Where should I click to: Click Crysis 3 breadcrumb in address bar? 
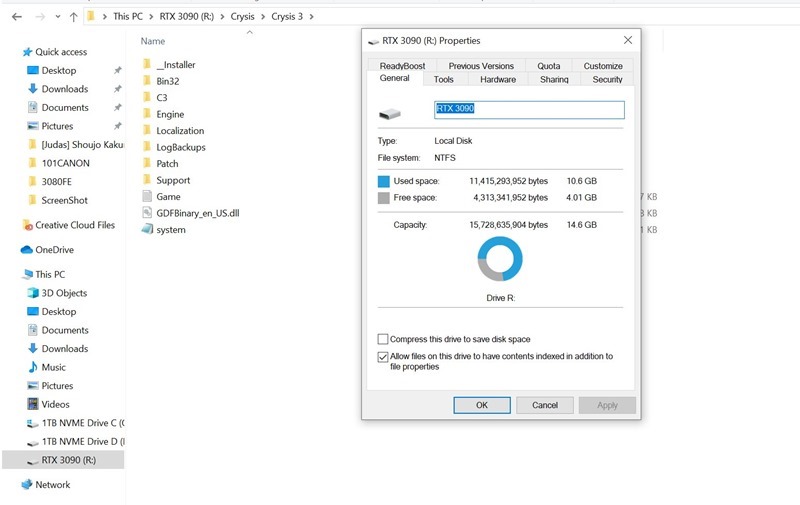[287, 16]
